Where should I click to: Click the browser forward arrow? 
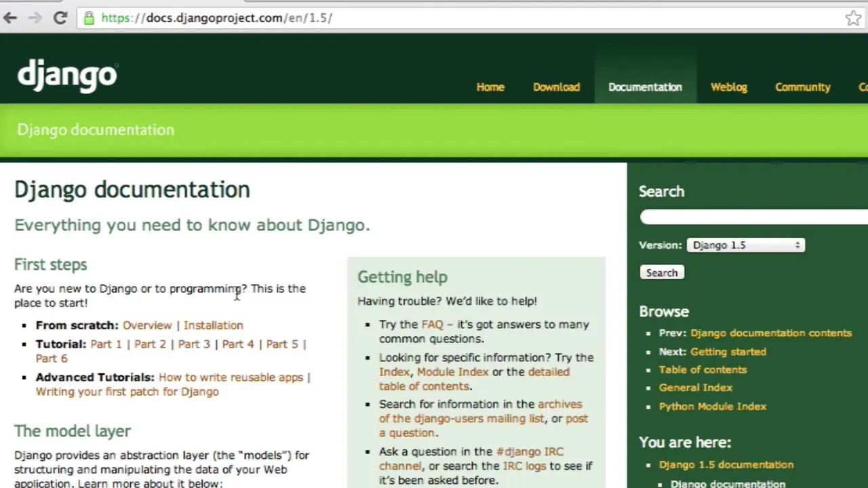point(35,18)
